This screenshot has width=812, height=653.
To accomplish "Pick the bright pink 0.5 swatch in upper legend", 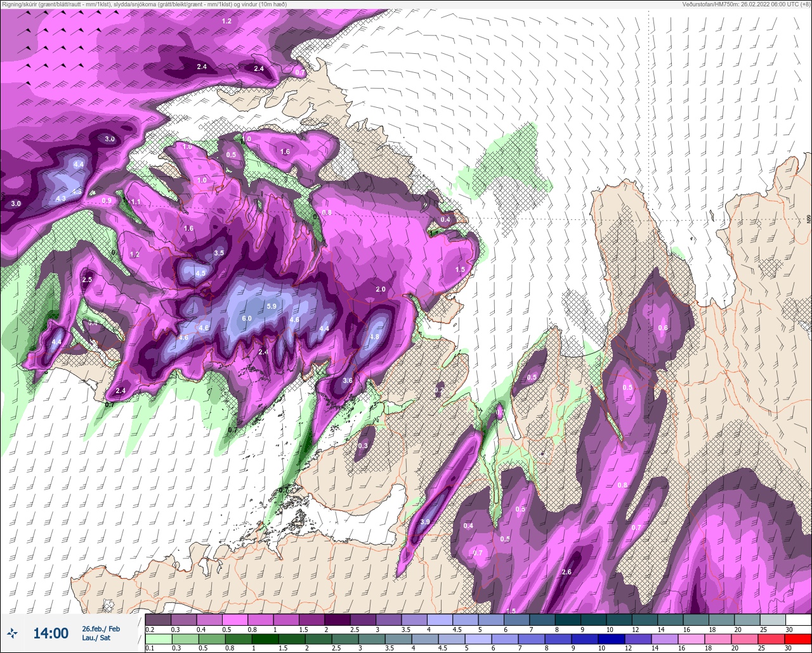I will click(235, 619).
